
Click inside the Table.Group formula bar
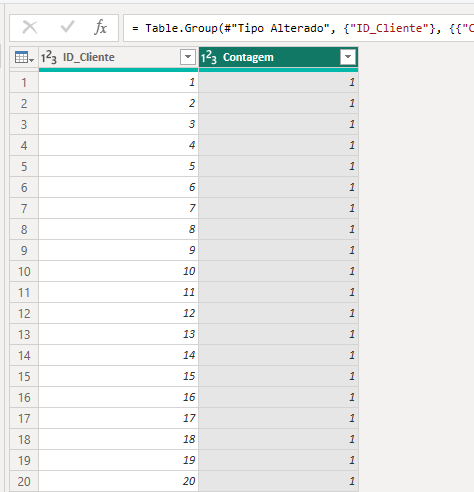299,28
